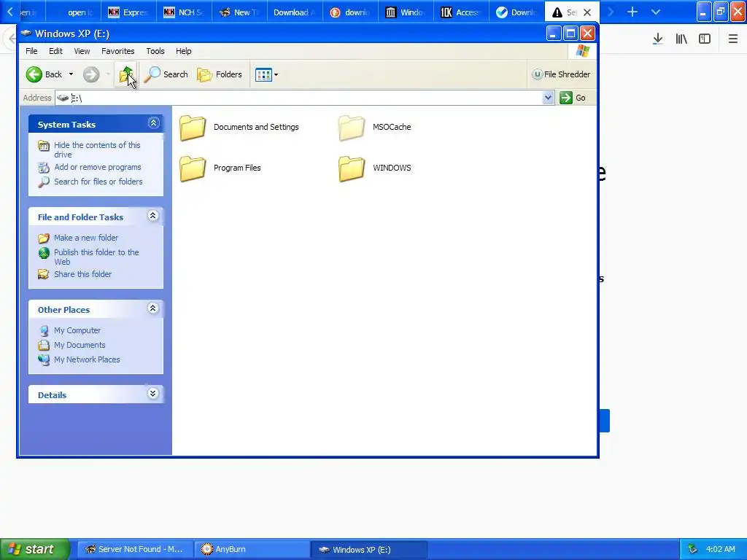Select the Program Files folder icon
Viewport: 747px width, 560px height.
point(193,168)
